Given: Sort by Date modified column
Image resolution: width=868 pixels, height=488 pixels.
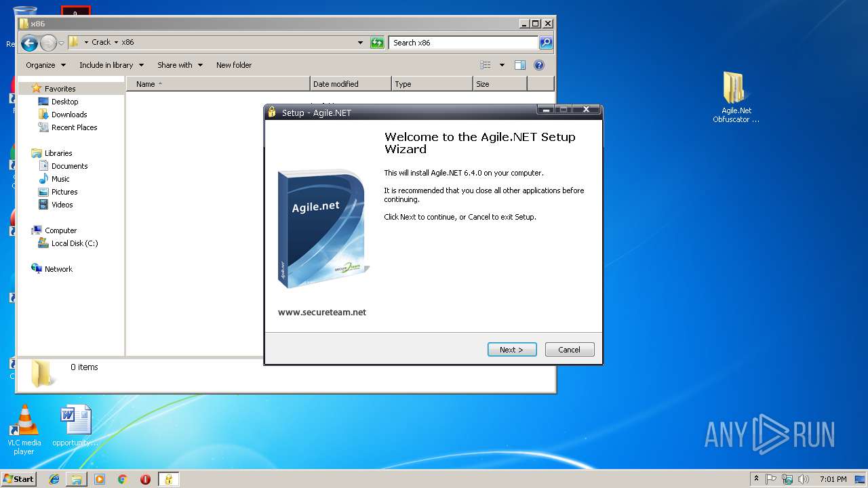Looking at the screenshot, I should coord(351,84).
